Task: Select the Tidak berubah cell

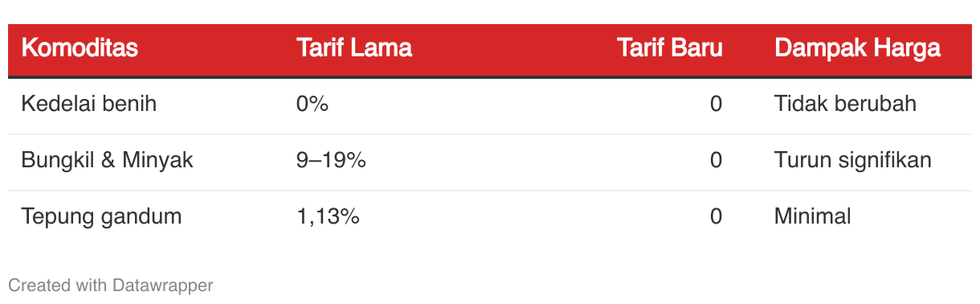Action: point(845,104)
